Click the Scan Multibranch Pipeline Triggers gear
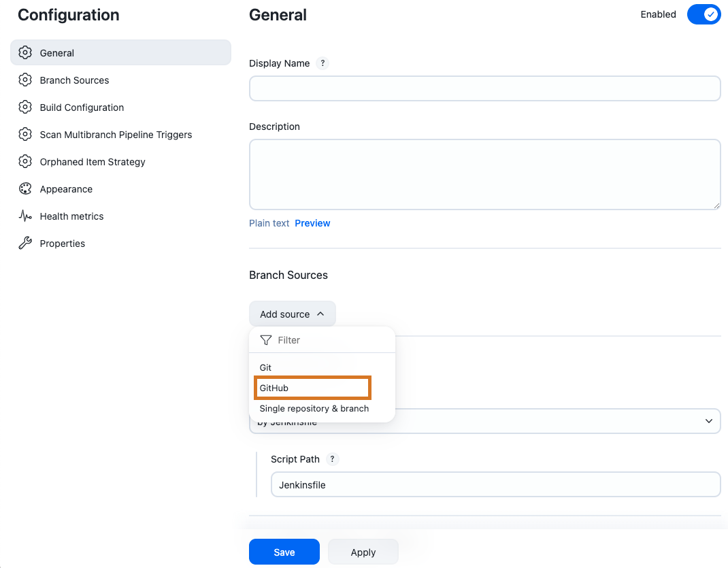 coord(25,134)
